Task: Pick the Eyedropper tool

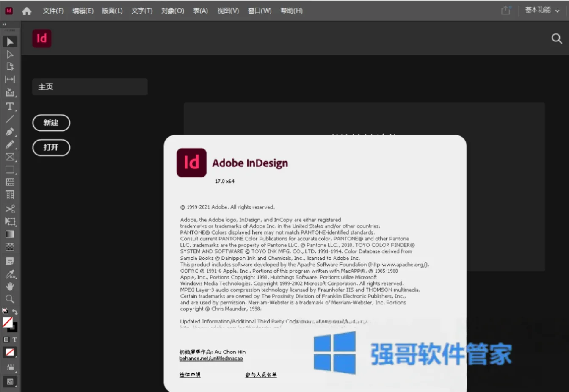Action: pos(10,274)
